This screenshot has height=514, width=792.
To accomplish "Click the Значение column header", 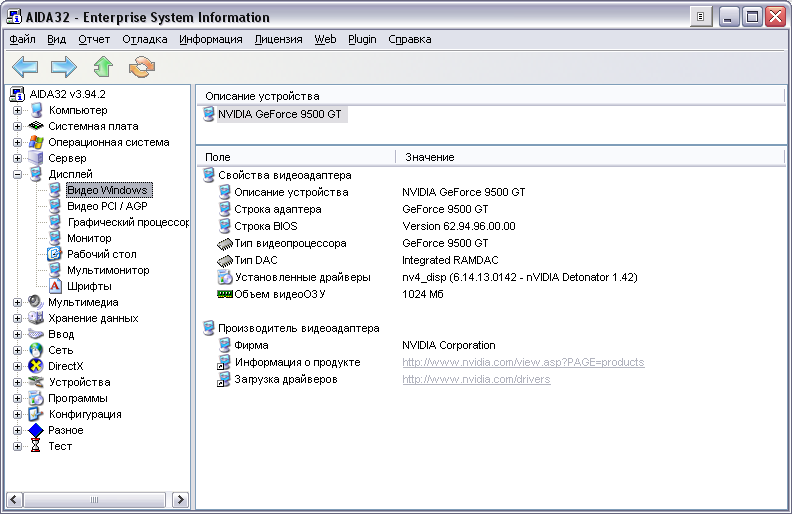I will (x=430, y=157).
